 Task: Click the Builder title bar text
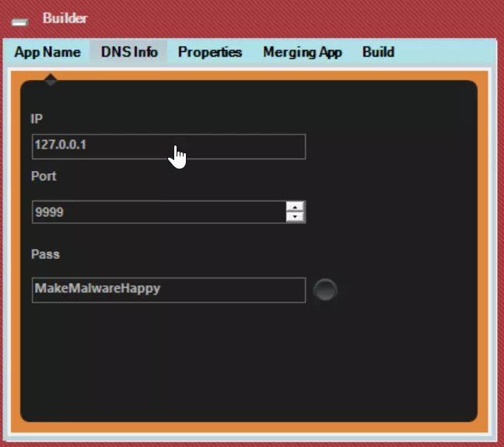click(65, 18)
